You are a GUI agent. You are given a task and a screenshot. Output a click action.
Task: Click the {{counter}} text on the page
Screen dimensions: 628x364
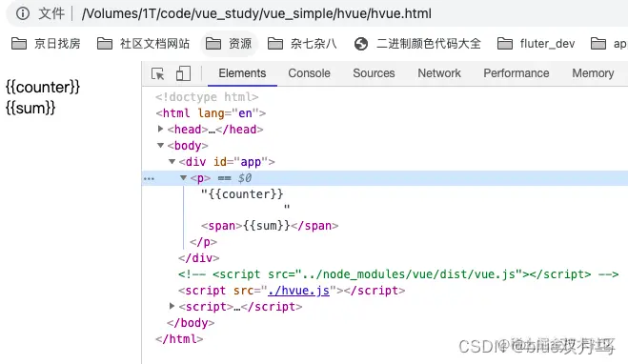[x=43, y=87]
